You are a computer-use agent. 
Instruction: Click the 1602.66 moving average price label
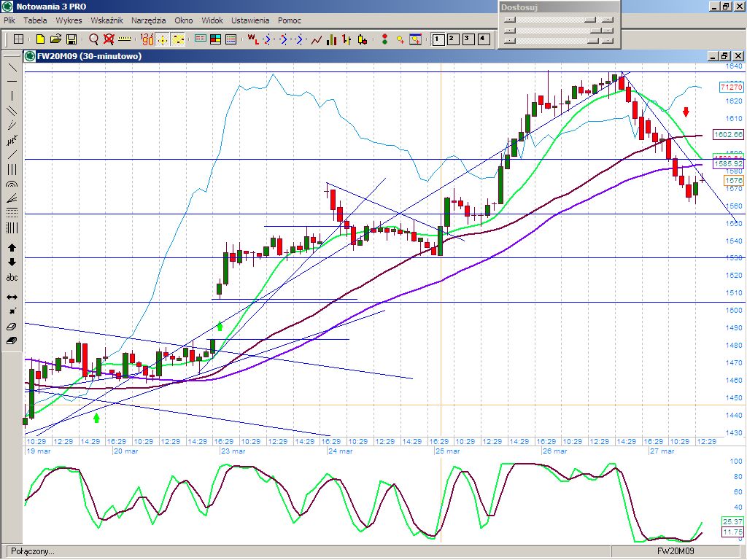click(728, 135)
